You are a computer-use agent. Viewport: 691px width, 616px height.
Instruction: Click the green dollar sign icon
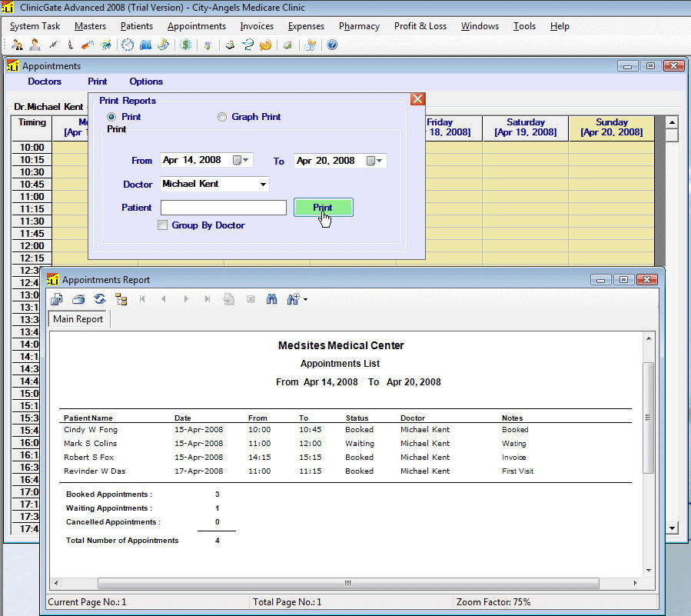coord(186,45)
